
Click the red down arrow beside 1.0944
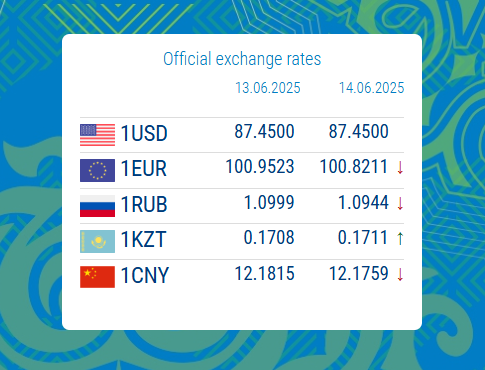tap(400, 203)
